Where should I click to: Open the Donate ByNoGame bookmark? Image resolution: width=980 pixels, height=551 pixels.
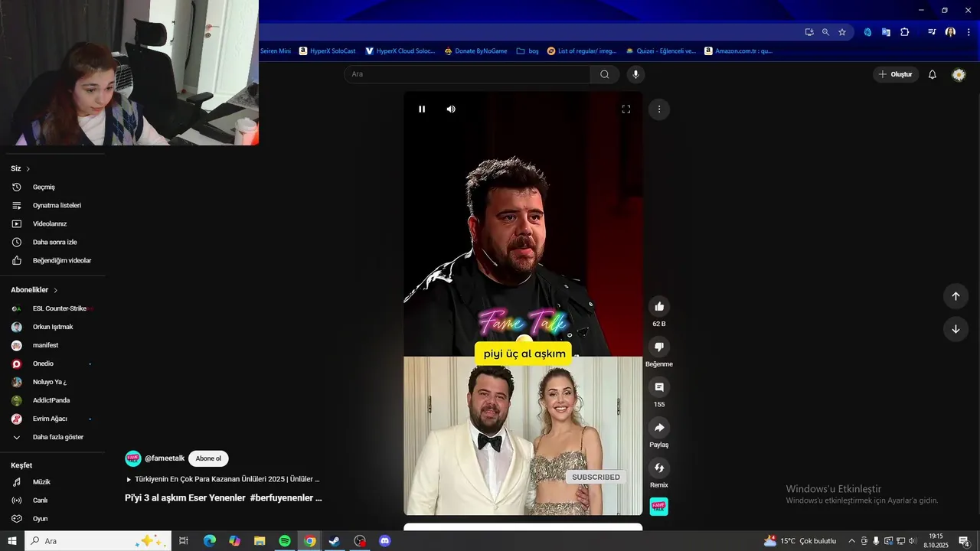pyautogui.click(x=475, y=51)
